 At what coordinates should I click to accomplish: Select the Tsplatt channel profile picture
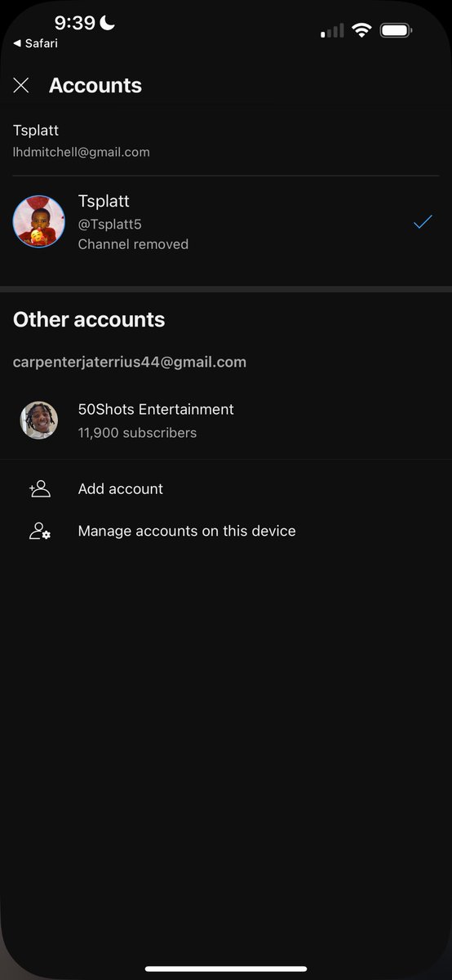click(39, 221)
